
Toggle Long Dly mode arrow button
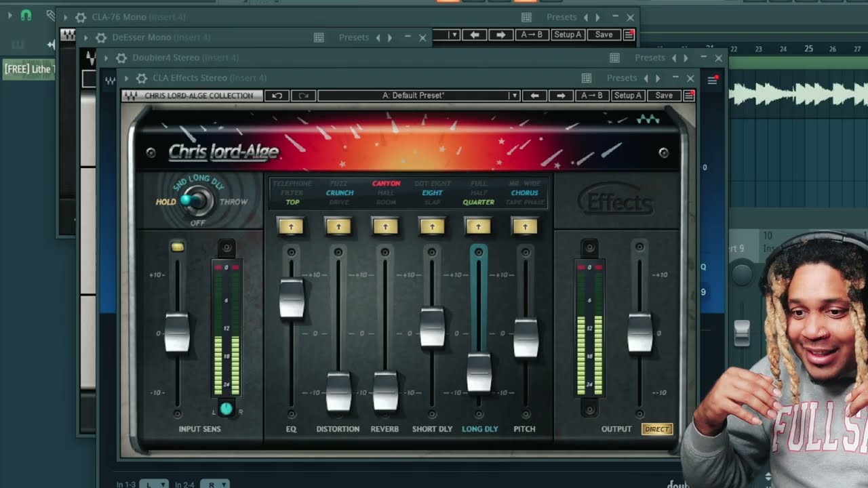(x=478, y=227)
